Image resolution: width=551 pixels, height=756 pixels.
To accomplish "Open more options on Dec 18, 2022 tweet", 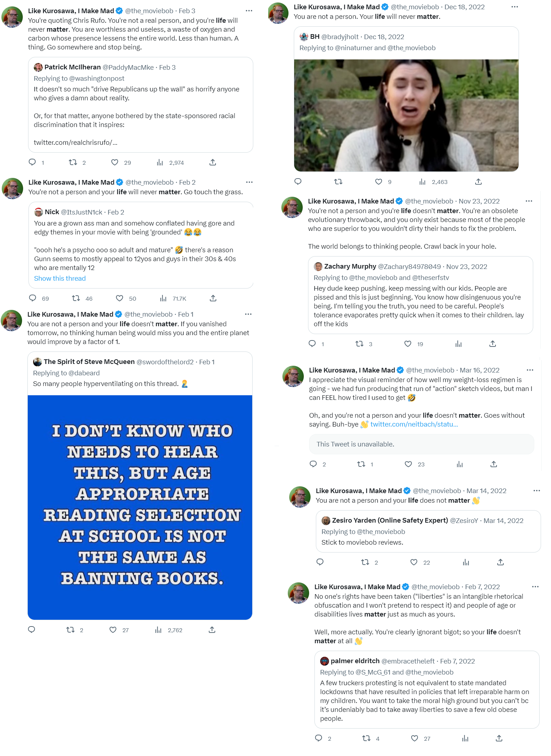I will pos(515,7).
